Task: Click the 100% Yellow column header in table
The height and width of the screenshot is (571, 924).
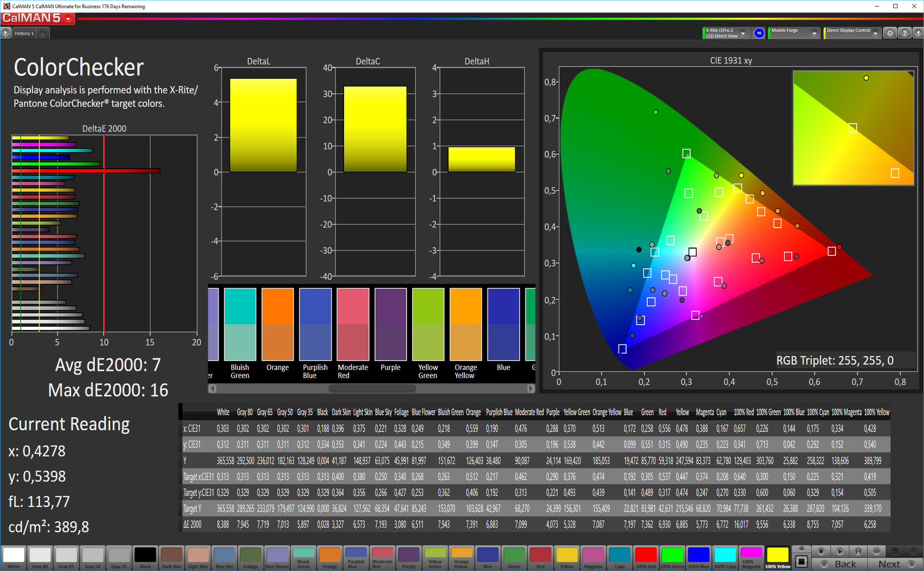Action: 877,412
